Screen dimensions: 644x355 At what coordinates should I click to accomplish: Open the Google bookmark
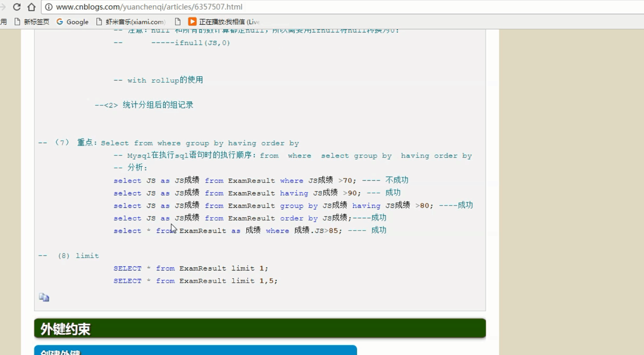(73, 22)
